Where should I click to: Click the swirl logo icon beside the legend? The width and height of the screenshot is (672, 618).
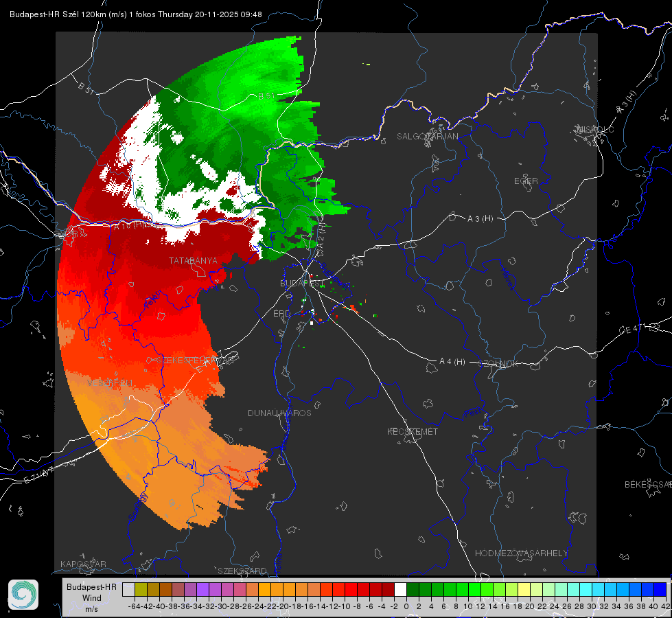[x=23, y=595]
